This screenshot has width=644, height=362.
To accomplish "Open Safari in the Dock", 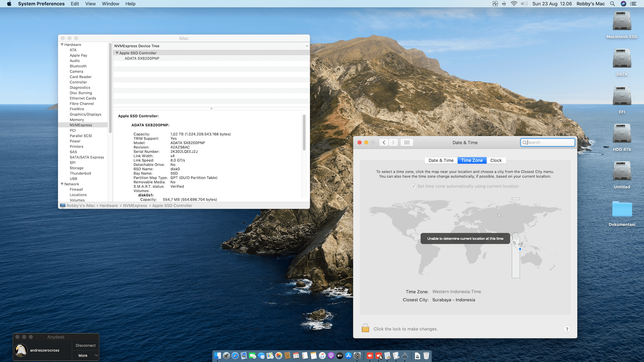I will tap(235, 356).
